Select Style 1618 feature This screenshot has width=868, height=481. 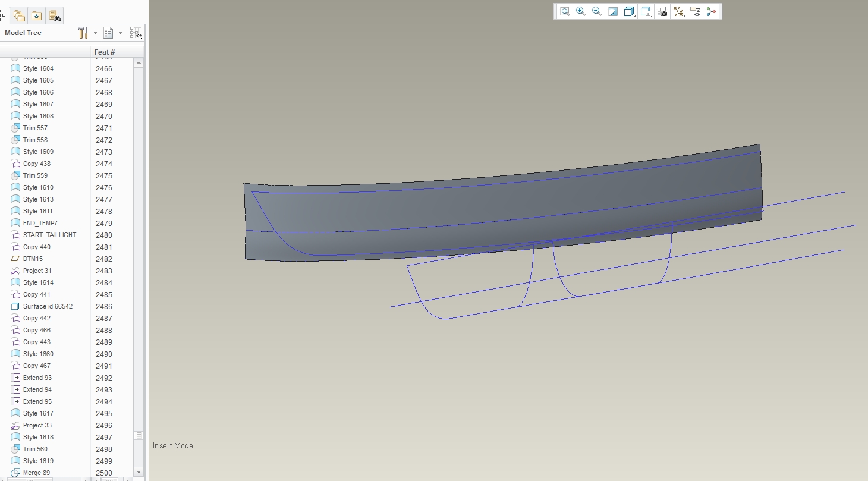[x=38, y=437]
